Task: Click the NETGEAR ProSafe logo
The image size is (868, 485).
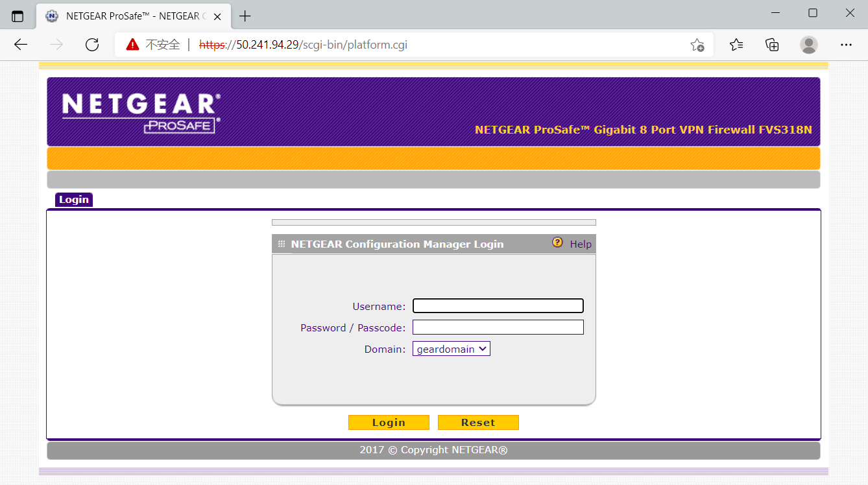Action: click(141, 113)
